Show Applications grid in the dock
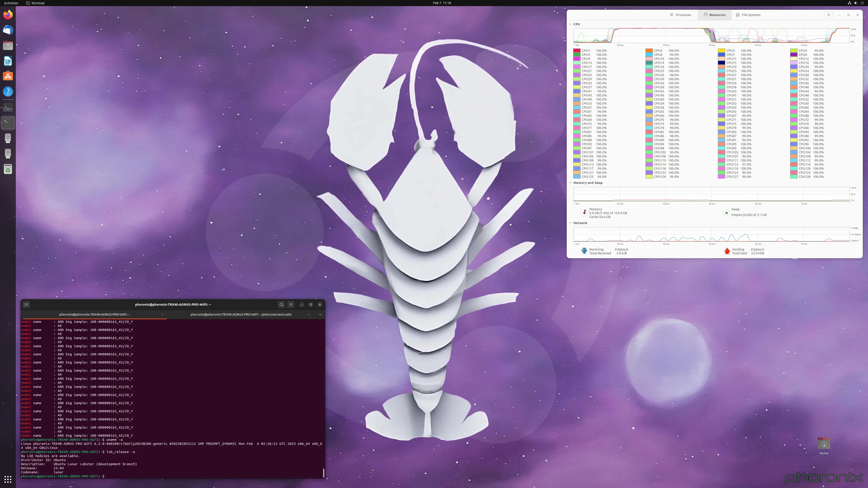 (8, 479)
